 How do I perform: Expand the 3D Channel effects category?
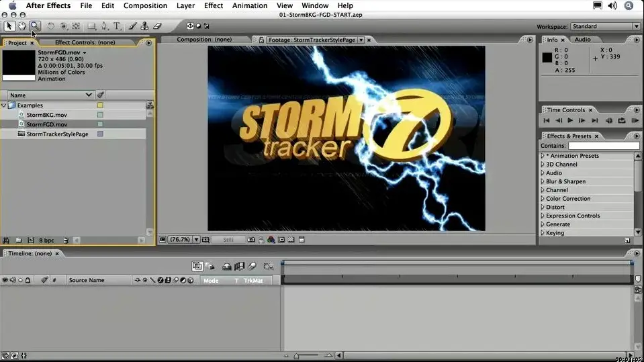click(x=543, y=165)
